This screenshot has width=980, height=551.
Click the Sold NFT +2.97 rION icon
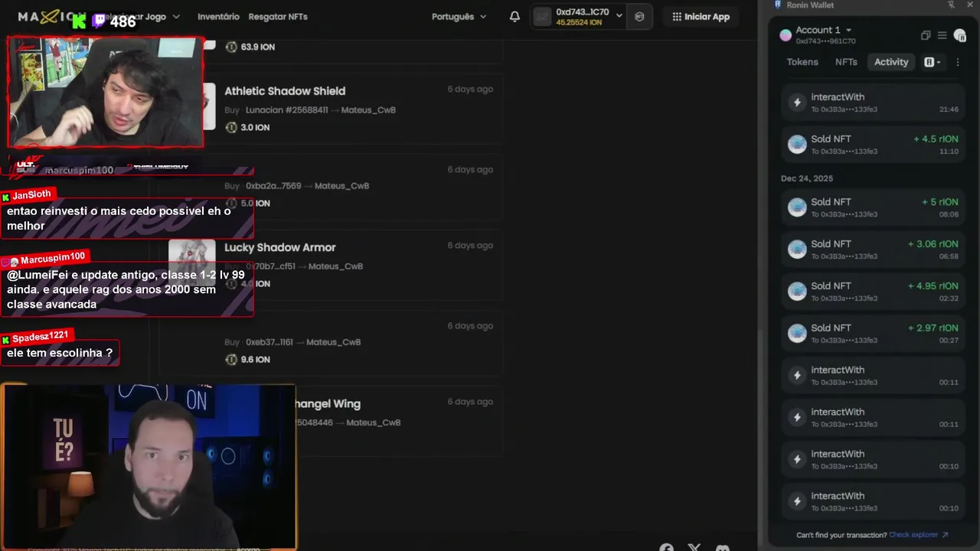[x=797, y=334]
